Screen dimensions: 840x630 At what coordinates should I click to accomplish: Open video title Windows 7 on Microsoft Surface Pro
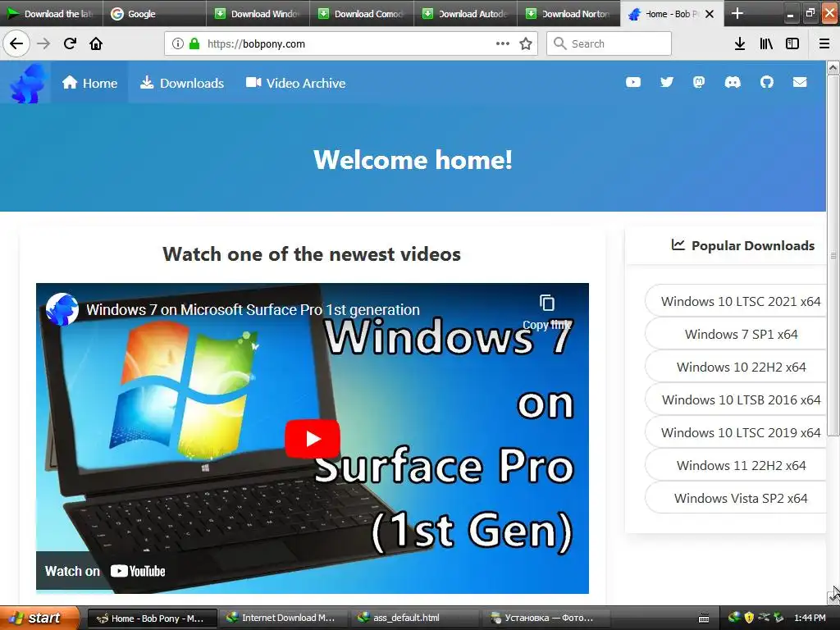pyautogui.click(x=253, y=309)
